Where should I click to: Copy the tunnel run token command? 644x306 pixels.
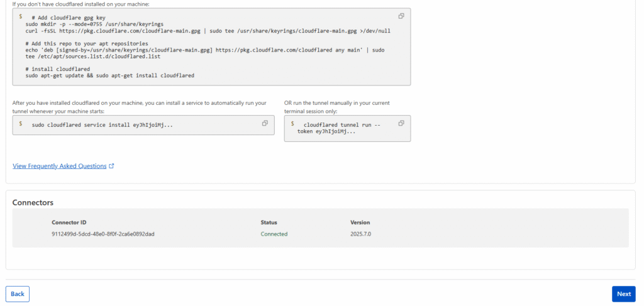[x=401, y=123]
